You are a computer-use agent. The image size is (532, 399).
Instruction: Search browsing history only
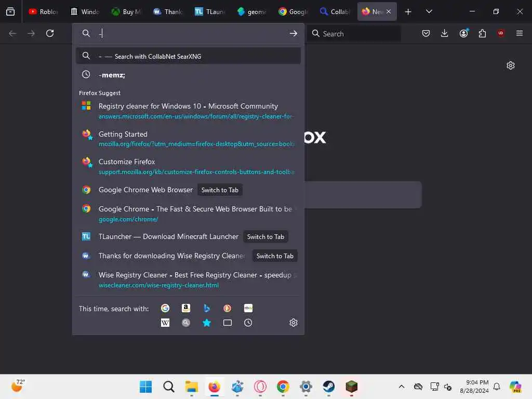[x=248, y=323]
